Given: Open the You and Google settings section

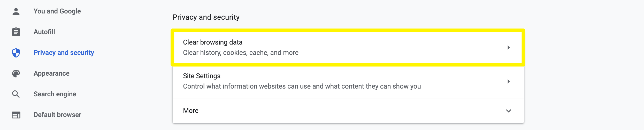Looking at the screenshot, I should [x=57, y=11].
